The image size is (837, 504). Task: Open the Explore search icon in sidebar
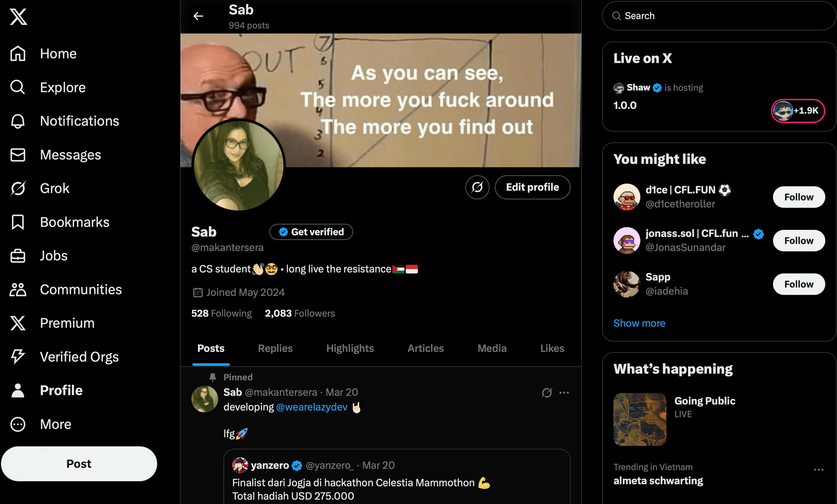(18, 87)
